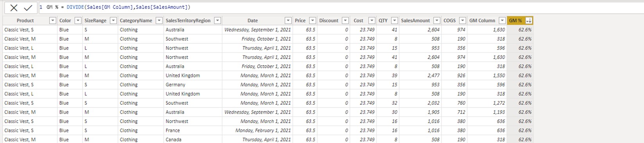Expand the Discount column filter arrow
The width and height of the screenshot is (644, 143).
(345, 20)
